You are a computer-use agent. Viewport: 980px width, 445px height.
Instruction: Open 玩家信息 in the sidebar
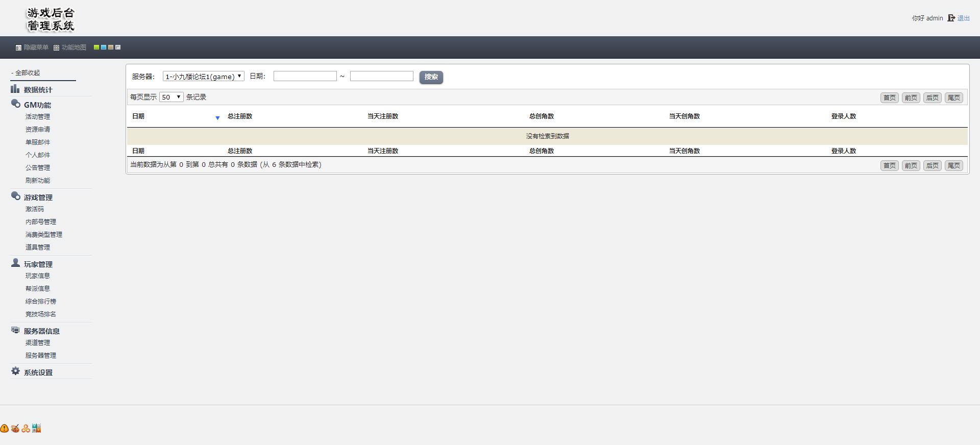38,276
